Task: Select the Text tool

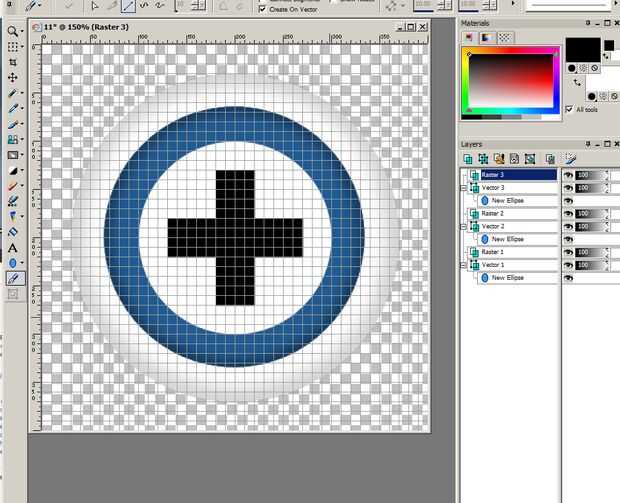Action: click(13, 248)
